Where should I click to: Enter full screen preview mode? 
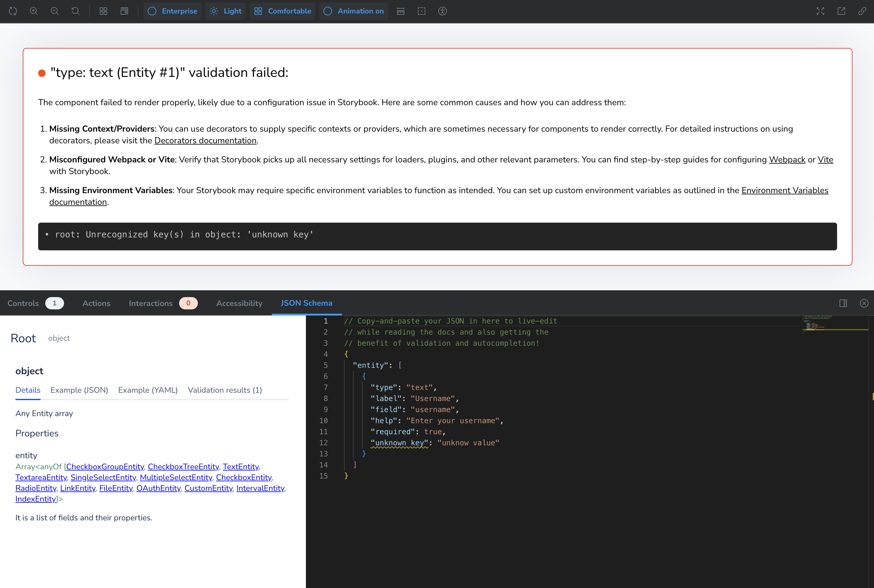[820, 11]
